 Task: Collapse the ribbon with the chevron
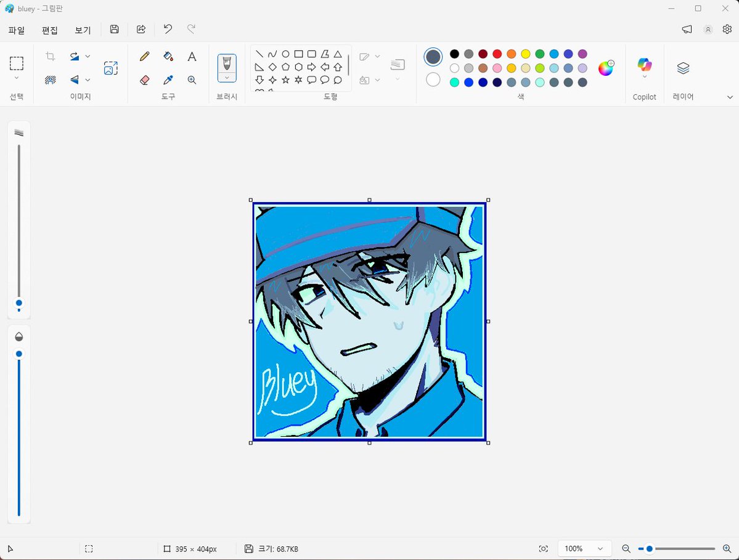730,97
